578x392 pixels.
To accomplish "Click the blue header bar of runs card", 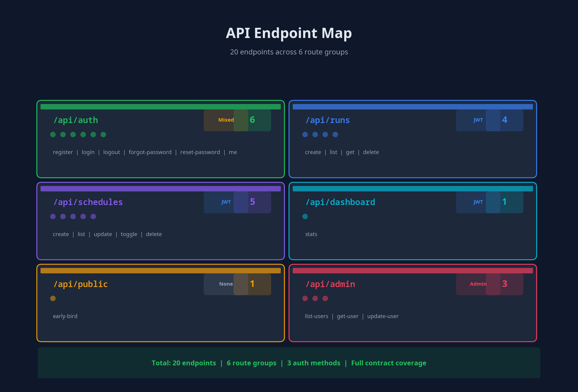I will (x=413, y=107).
